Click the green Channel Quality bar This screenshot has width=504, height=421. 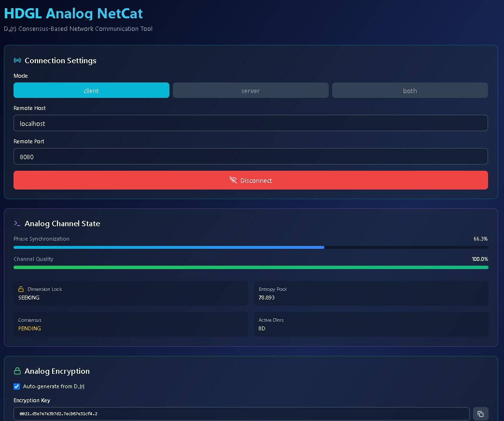(x=251, y=267)
